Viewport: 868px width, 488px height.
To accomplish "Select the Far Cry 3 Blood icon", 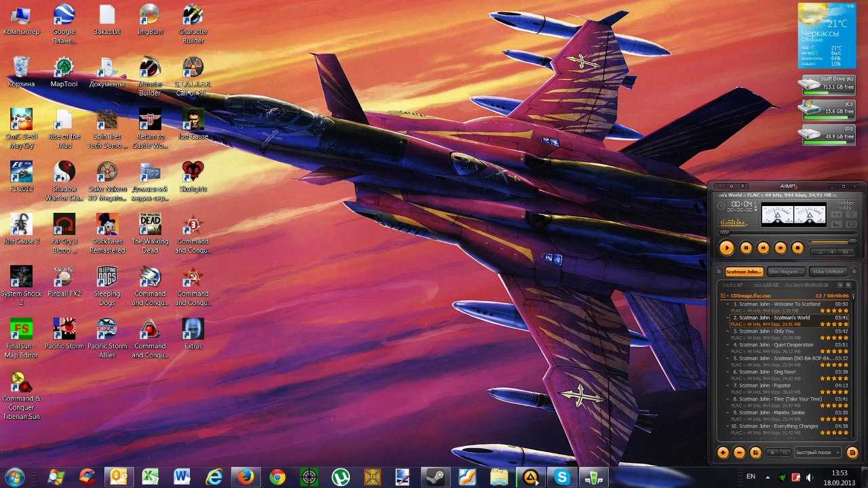I will (64, 234).
